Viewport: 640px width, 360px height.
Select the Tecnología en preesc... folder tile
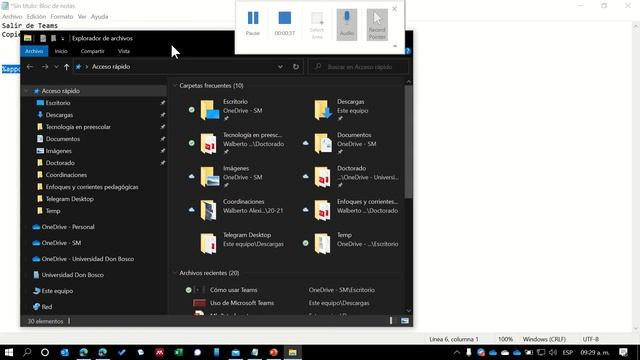[236, 143]
